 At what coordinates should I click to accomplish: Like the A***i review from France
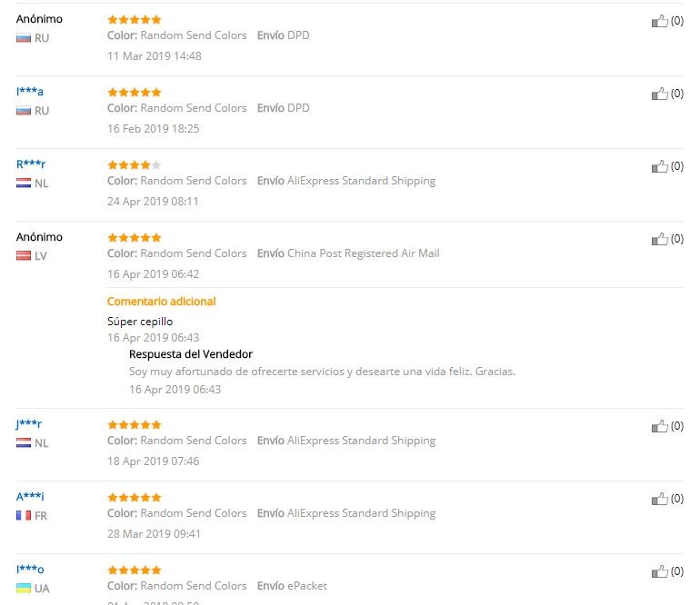659,499
